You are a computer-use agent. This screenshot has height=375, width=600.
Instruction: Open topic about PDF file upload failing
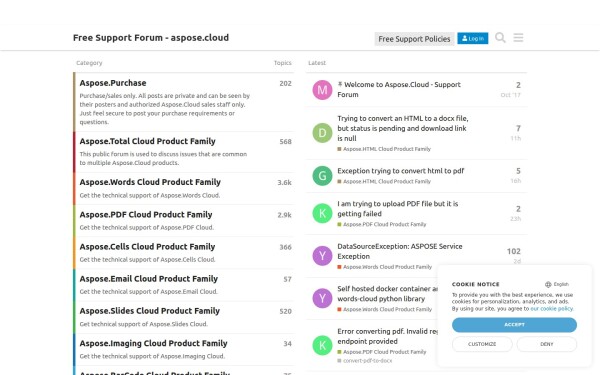398,209
